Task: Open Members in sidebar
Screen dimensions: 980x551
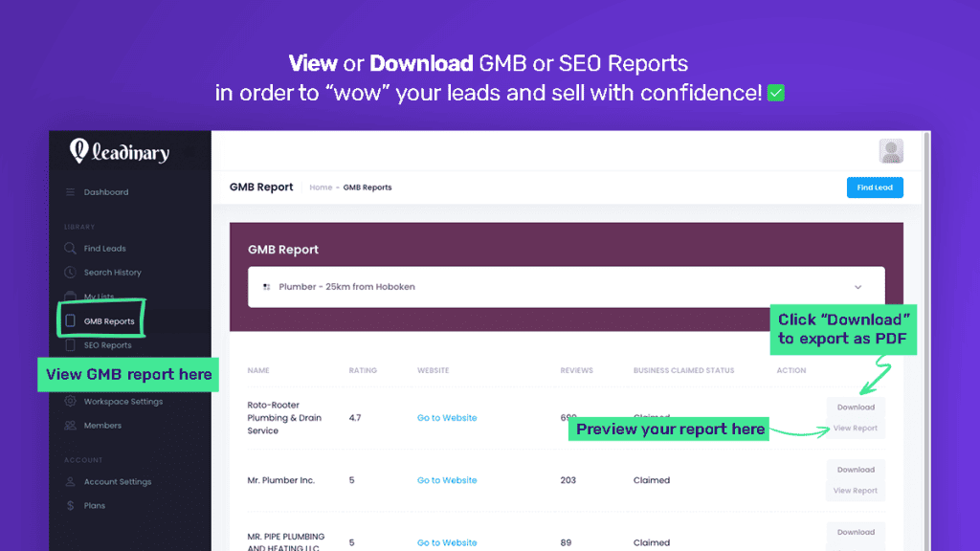Action: coord(102,426)
